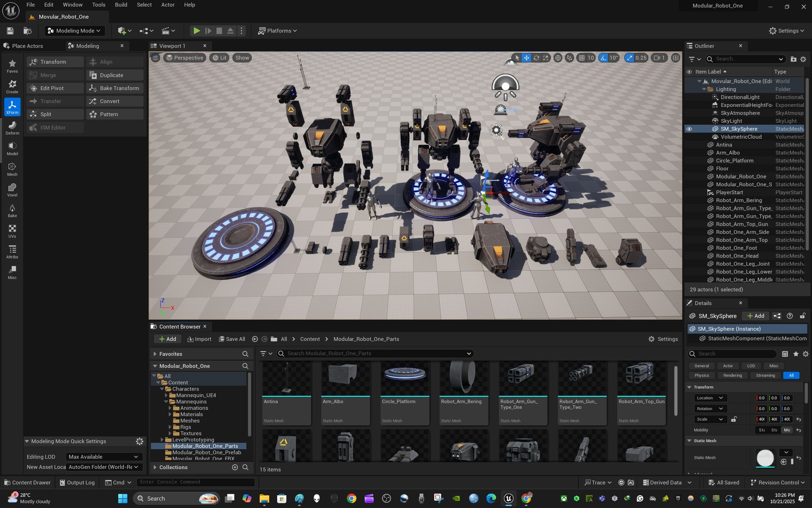Open the New Asset Location dropdown
812x508 pixels.
(x=103, y=467)
